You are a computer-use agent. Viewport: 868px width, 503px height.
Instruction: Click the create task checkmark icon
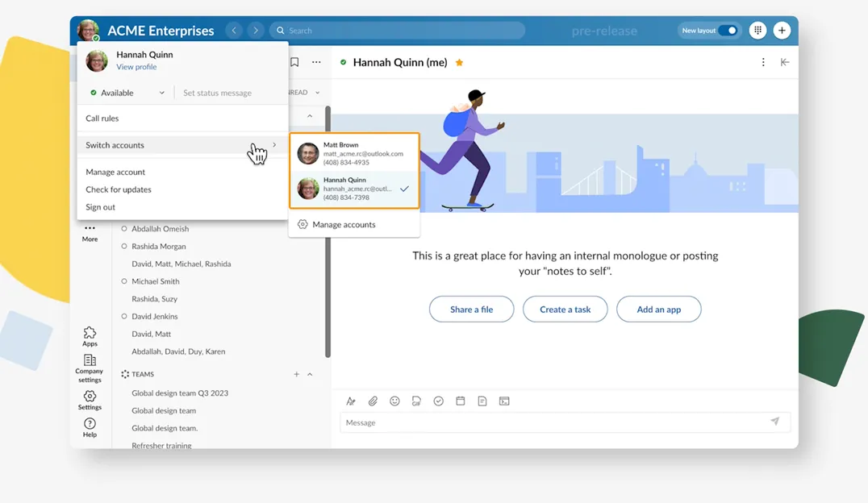[438, 401]
